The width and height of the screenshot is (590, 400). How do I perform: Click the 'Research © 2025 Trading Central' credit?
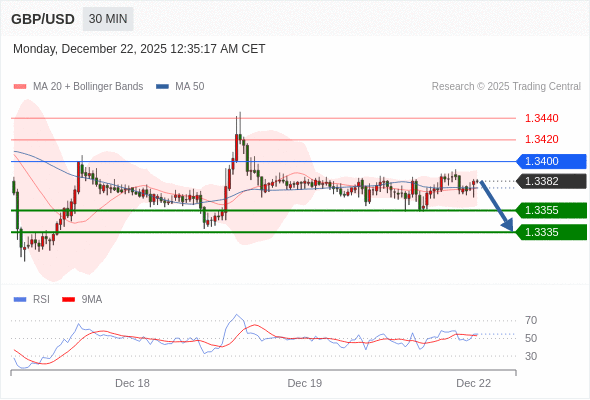point(506,87)
